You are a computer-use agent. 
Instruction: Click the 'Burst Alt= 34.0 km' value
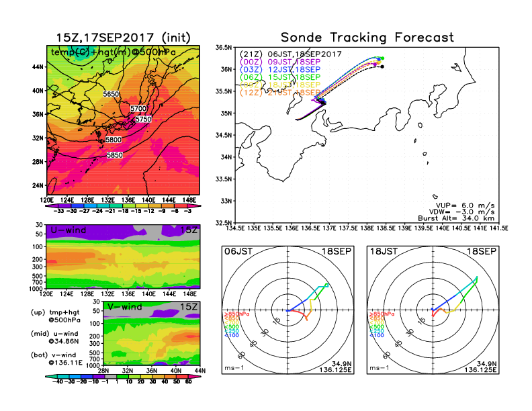(x=456, y=218)
